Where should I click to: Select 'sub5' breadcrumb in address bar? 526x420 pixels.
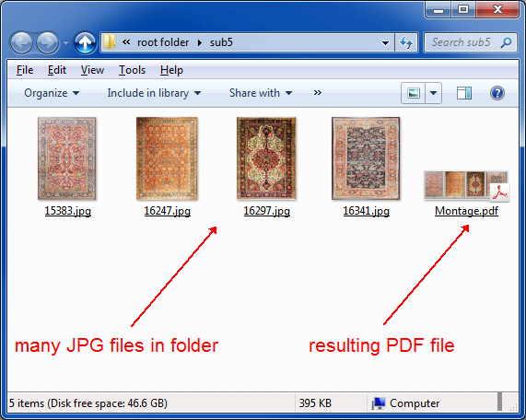point(221,42)
